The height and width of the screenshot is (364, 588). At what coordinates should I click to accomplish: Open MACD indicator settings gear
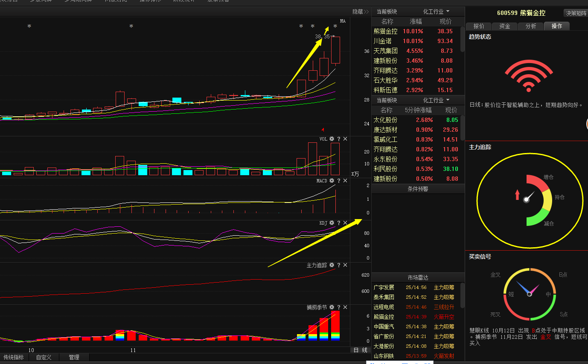tap(332, 181)
